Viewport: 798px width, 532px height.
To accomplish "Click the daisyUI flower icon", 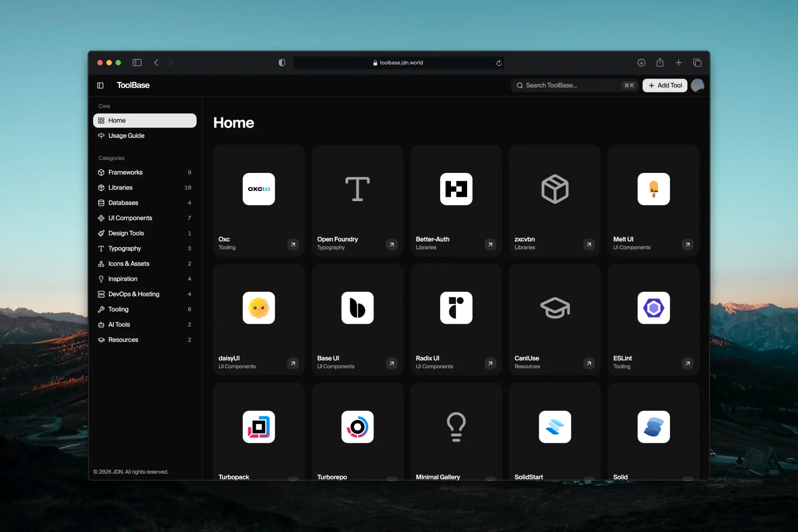I will coord(259,308).
